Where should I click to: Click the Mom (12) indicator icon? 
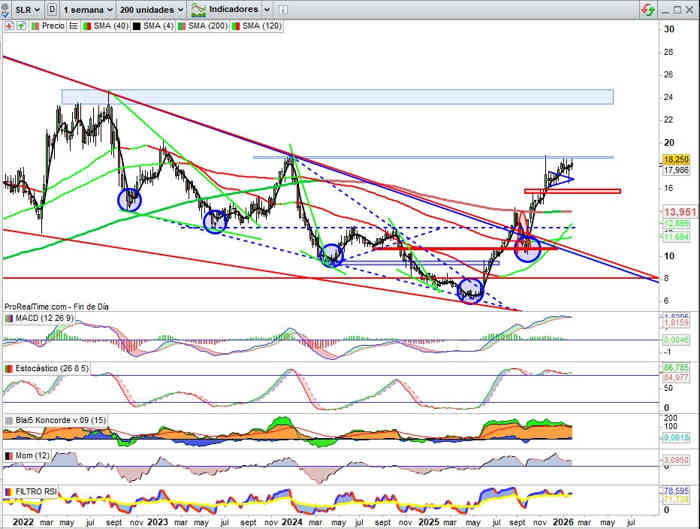(8, 455)
